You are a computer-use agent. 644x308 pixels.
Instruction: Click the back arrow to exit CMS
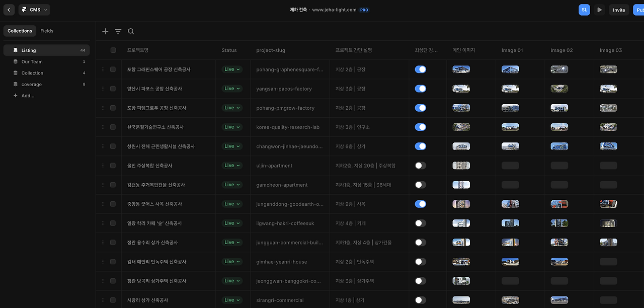[9, 9]
